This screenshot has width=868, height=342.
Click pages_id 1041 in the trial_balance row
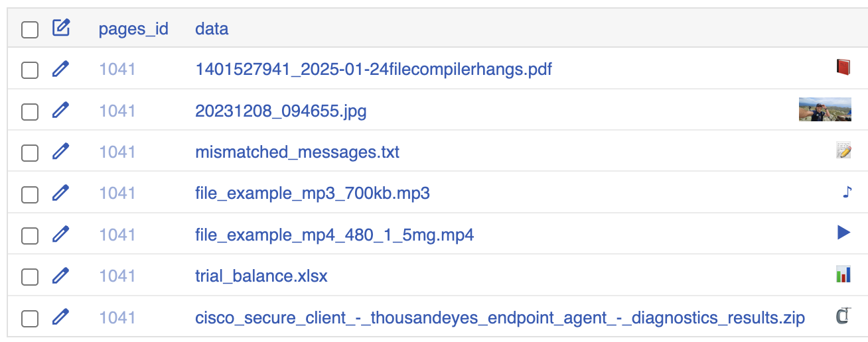[117, 276]
